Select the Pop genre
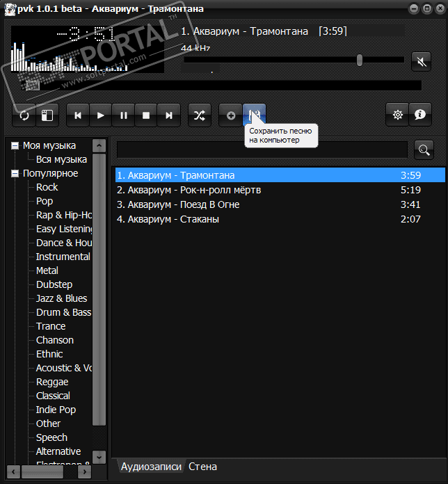448x484 pixels. (x=45, y=201)
